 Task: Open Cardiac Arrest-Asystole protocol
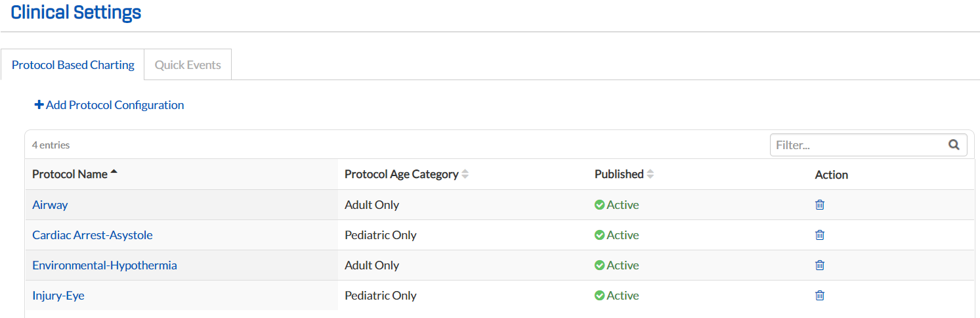pos(93,235)
